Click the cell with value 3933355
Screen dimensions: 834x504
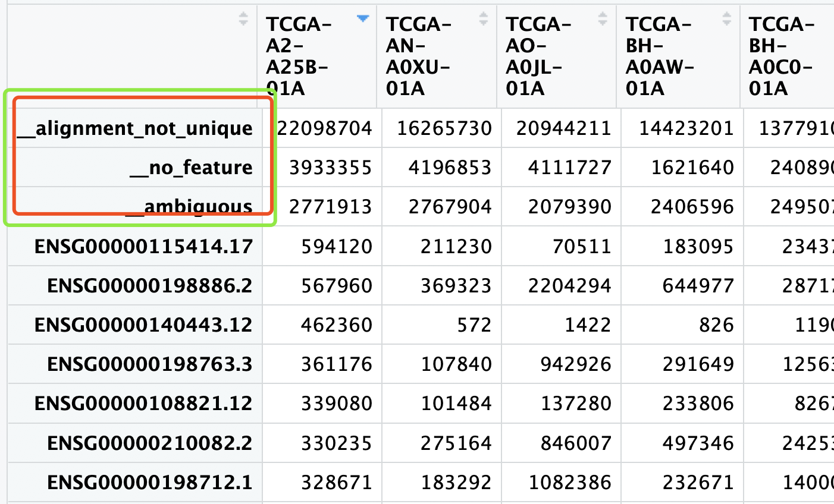[322, 168]
